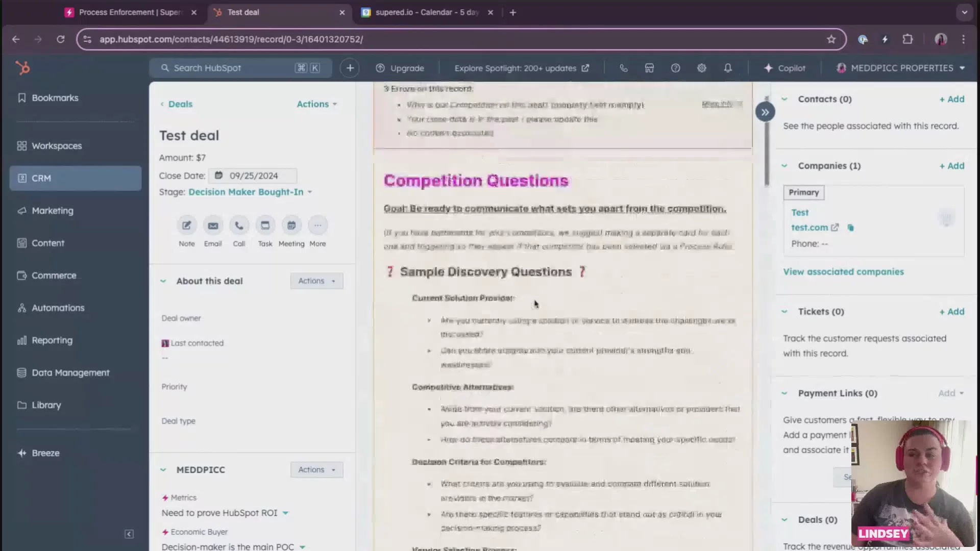The width and height of the screenshot is (980, 551).
Task: Open the deal Actions dropdown near title
Action: point(317,104)
